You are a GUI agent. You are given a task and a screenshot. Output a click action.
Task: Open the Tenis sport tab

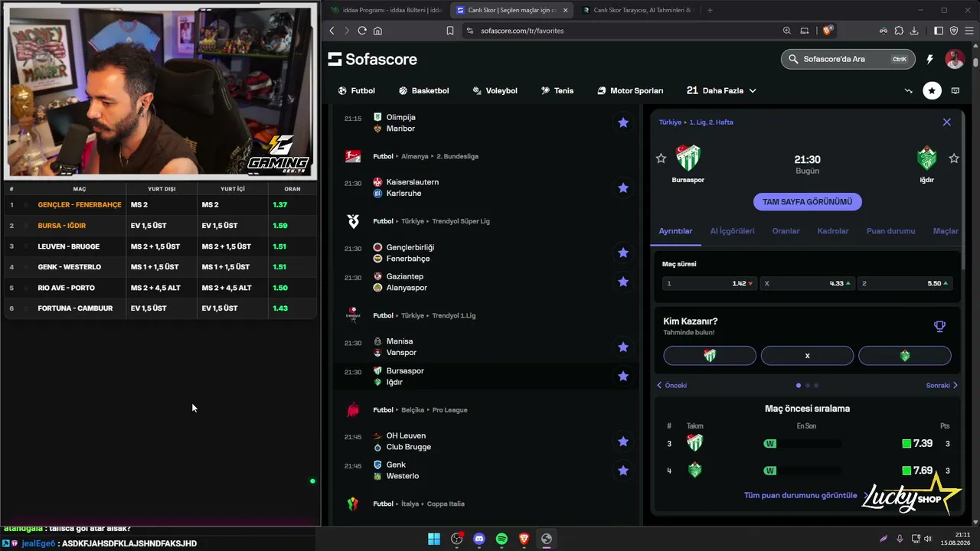(x=557, y=90)
